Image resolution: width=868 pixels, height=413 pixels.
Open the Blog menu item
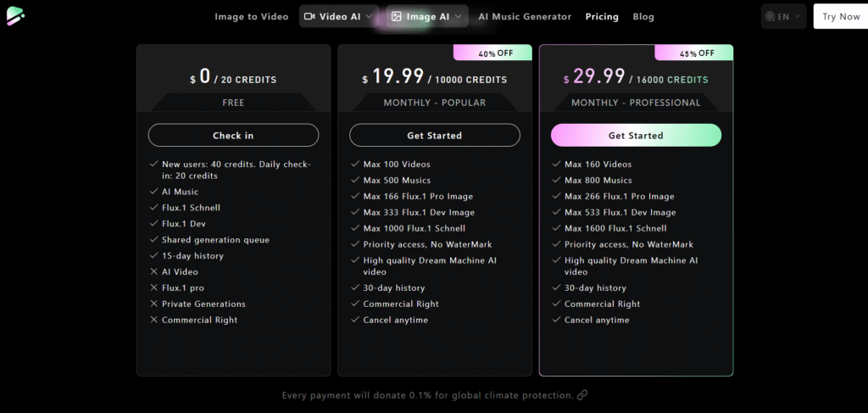coord(643,17)
